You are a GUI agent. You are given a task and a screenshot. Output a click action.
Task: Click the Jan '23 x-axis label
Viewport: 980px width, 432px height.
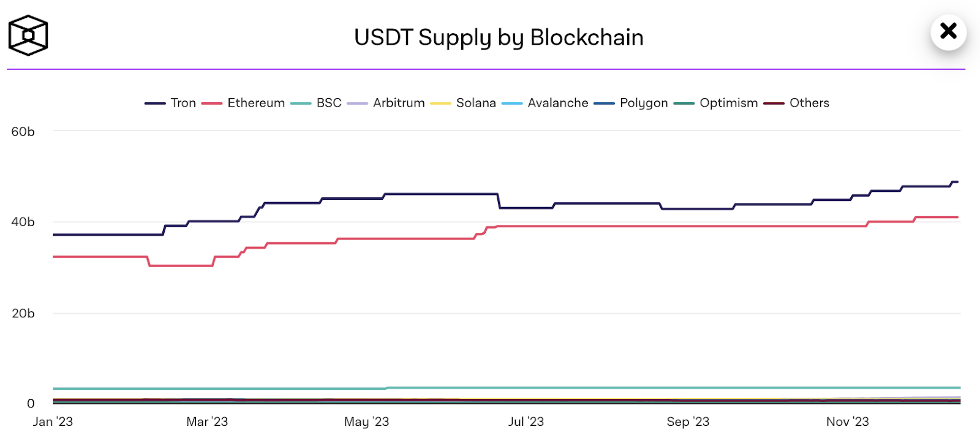(53, 422)
